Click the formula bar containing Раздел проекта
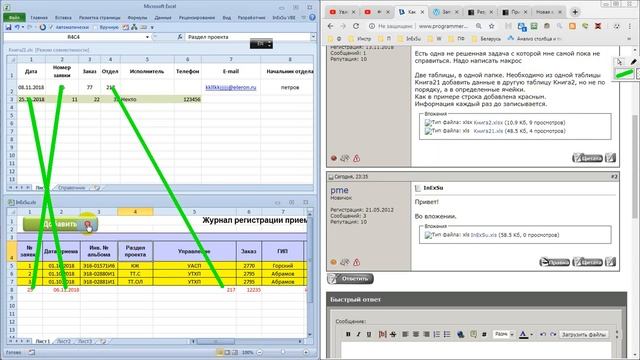 click(247, 37)
